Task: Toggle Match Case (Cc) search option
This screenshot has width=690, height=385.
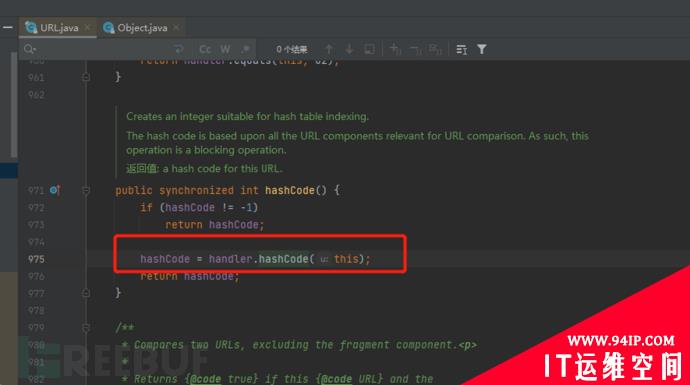Action: pyautogui.click(x=205, y=49)
